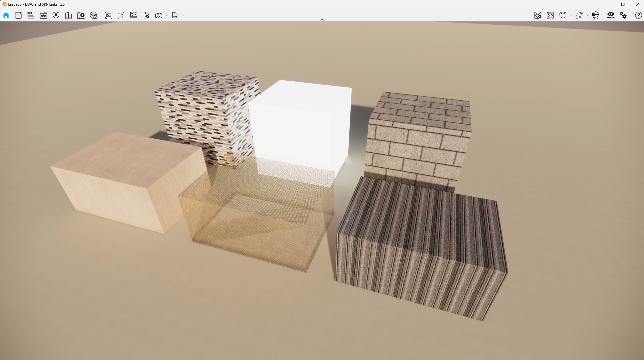
Task: Enable Virtual Reality headset mode
Action: point(595,15)
